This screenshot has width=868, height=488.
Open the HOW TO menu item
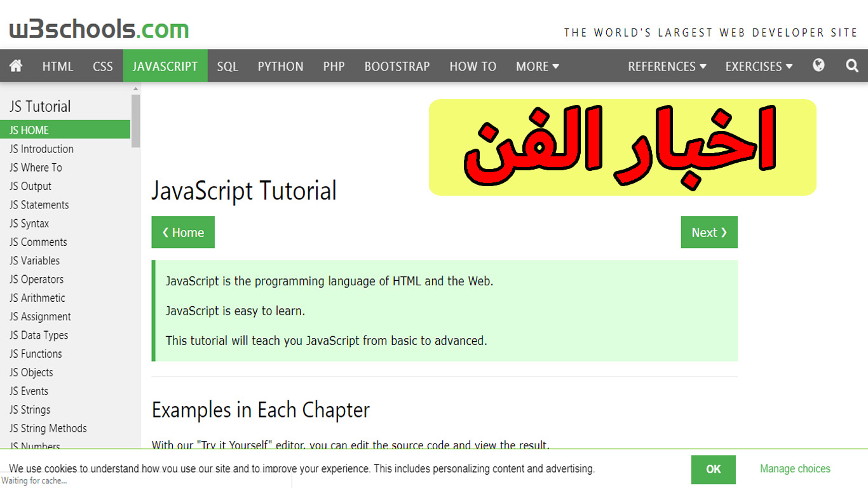[x=473, y=65]
